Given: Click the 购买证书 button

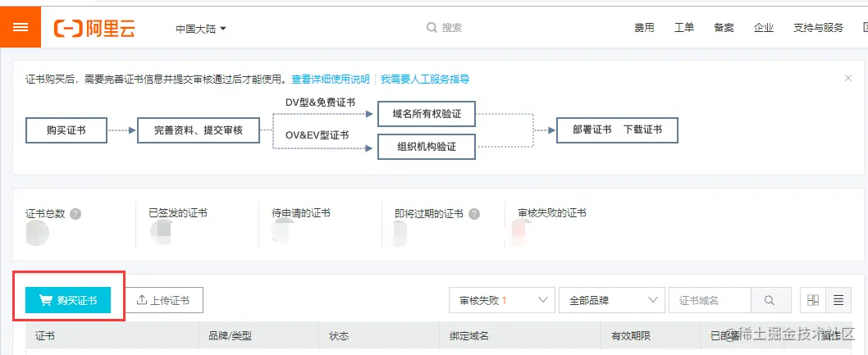Looking at the screenshot, I should [x=68, y=300].
